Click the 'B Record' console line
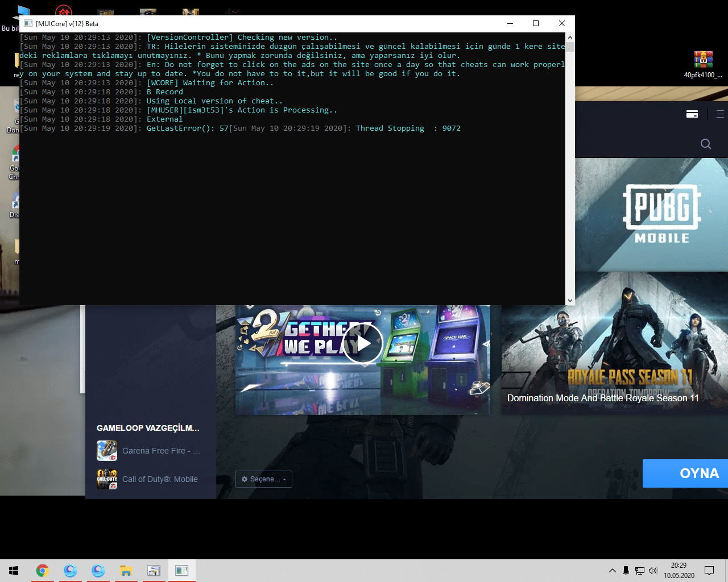The height and width of the screenshot is (582, 728). coord(165,92)
